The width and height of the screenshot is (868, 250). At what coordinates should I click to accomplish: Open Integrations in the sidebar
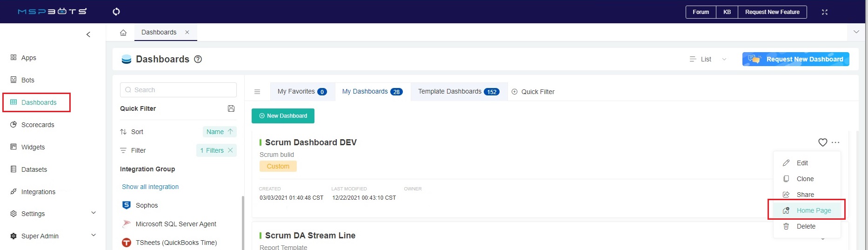[38, 192]
